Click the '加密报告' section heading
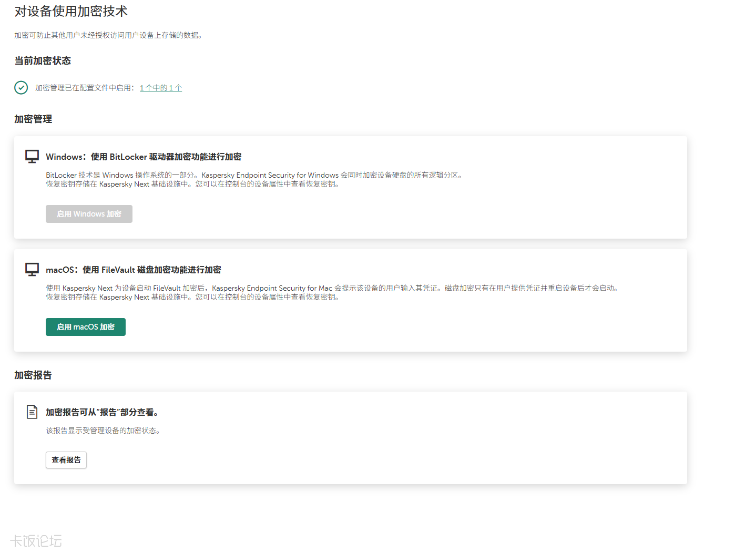The width and height of the screenshot is (756, 553). click(x=33, y=375)
